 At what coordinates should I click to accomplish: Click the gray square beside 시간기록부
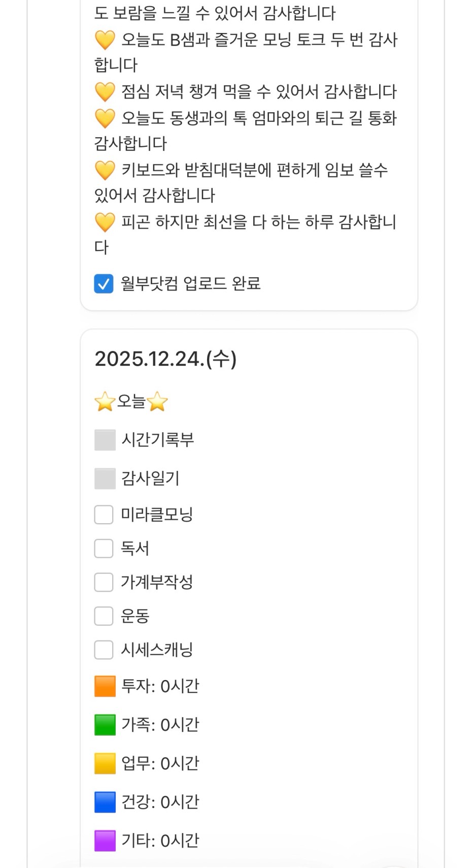105,440
